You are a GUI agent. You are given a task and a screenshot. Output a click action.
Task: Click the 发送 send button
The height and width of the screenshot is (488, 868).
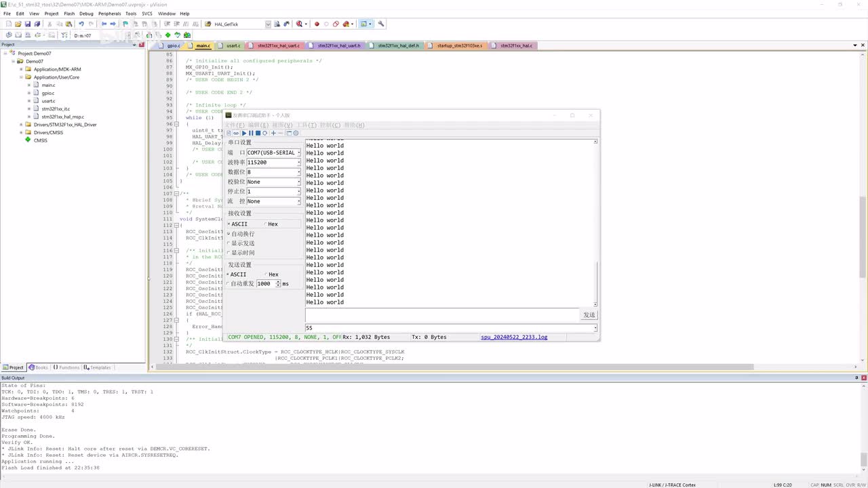tap(589, 315)
